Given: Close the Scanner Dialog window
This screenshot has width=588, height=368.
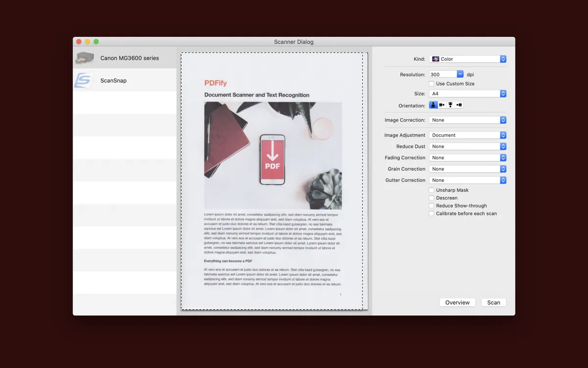Looking at the screenshot, I should [79, 42].
